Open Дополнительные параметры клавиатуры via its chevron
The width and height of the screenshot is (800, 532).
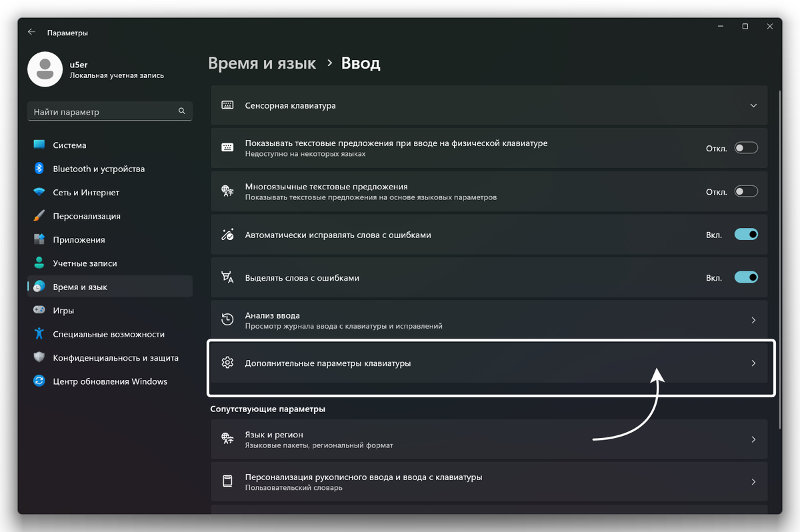tap(753, 363)
